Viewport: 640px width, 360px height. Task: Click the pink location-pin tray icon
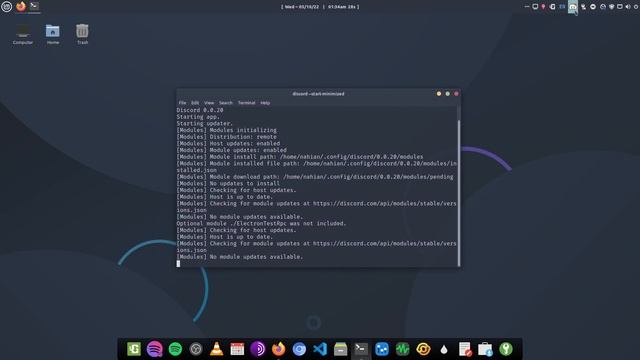(543, 7)
